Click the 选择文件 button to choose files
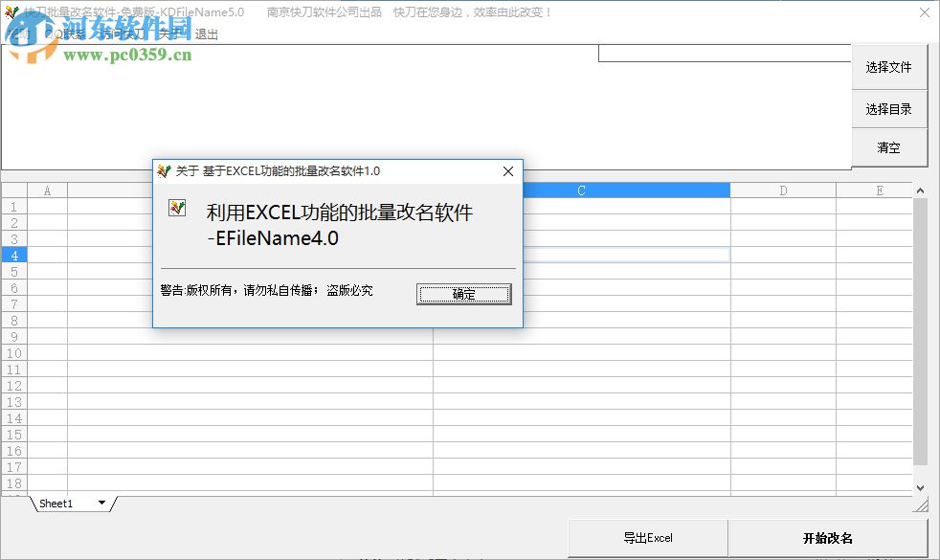 (x=889, y=67)
